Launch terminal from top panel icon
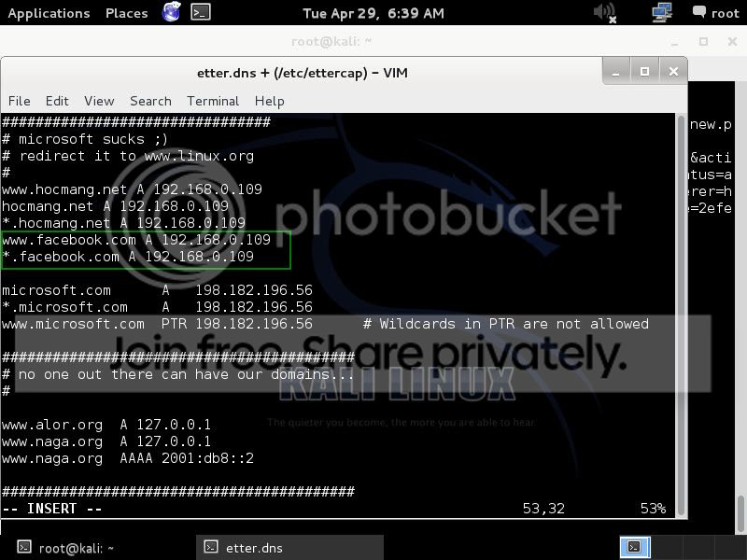747x560 pixels. [201, 12]
